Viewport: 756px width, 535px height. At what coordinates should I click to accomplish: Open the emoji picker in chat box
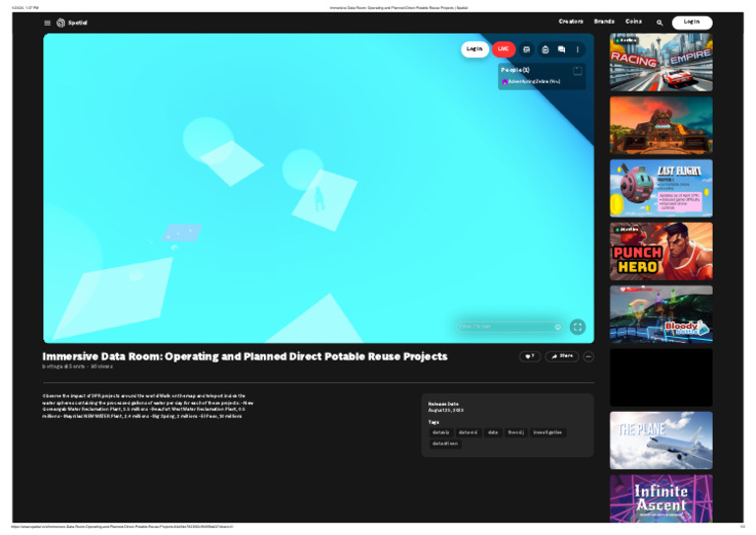click(557, 327)
